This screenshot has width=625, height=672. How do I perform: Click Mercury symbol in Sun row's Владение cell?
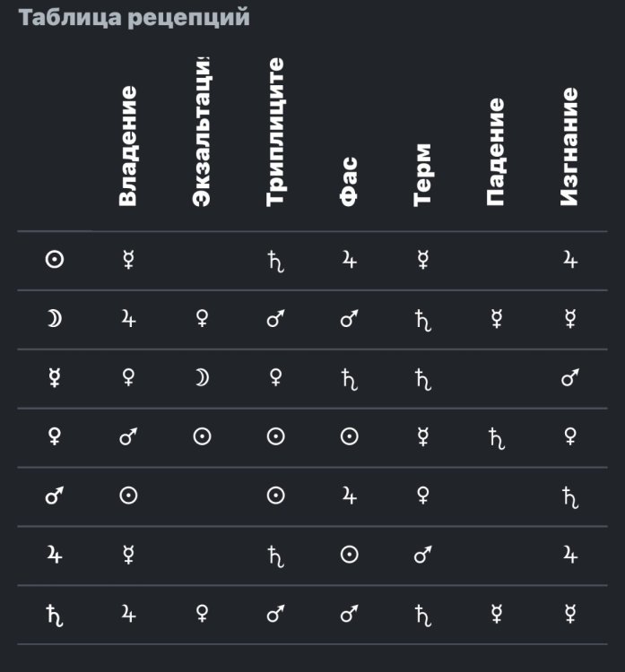(128, 260)
